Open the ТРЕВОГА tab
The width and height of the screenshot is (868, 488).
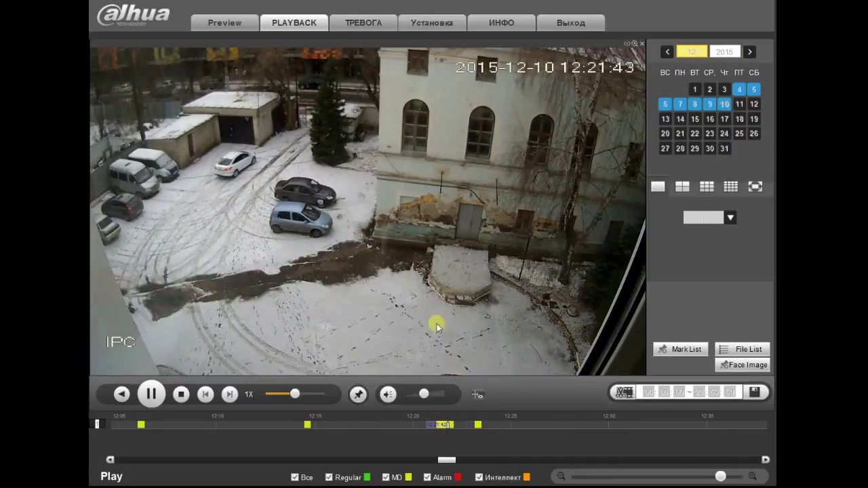pyautogui.click(x=363, y=22)
